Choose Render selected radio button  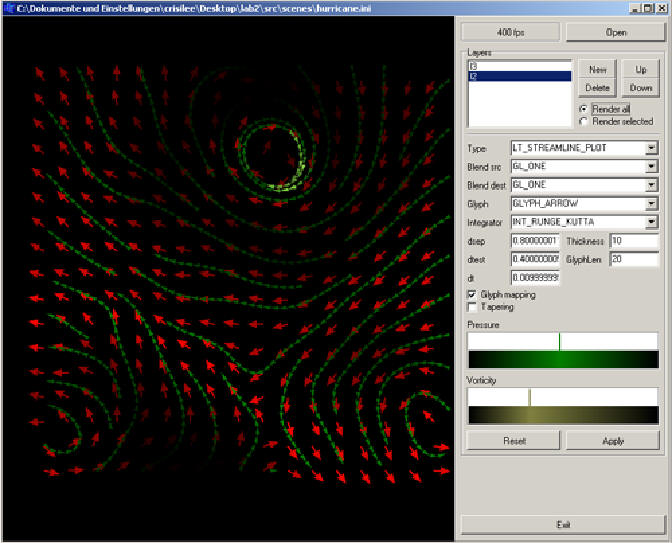[x=584, y=121]
